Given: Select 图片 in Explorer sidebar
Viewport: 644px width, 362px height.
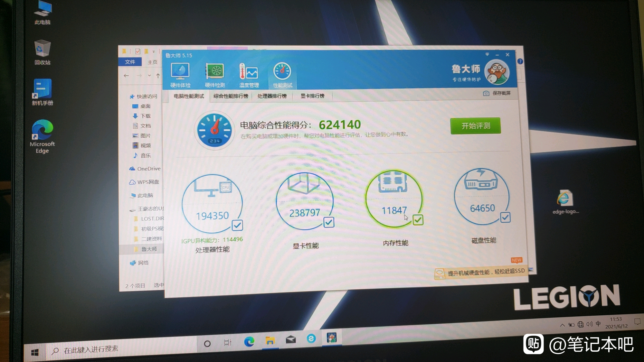Looking at the screenshot, I should [142, 136].
